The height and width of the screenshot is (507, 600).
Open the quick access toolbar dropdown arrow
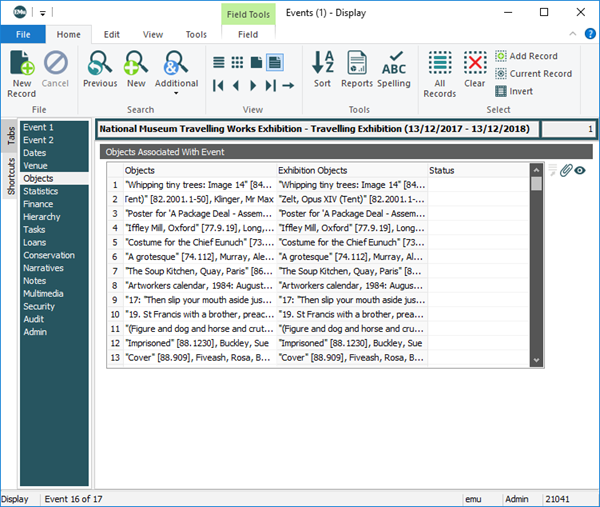43,13
